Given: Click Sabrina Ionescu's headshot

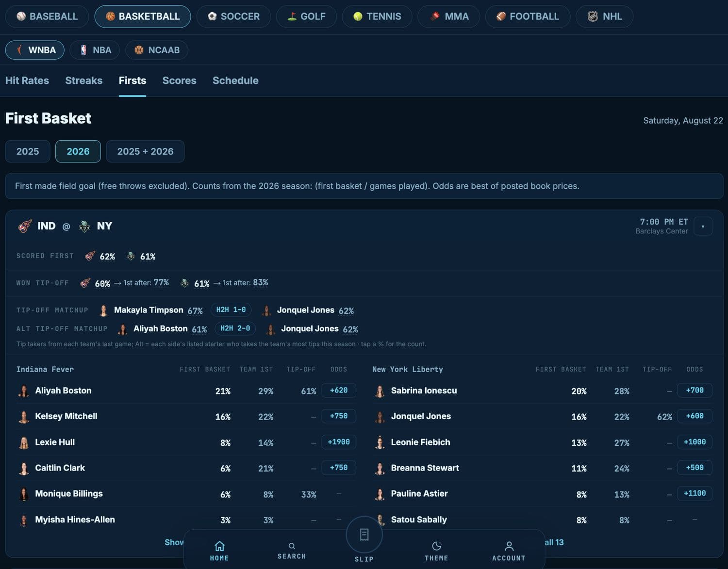Looking at the screenshot, I should [380, 391].
